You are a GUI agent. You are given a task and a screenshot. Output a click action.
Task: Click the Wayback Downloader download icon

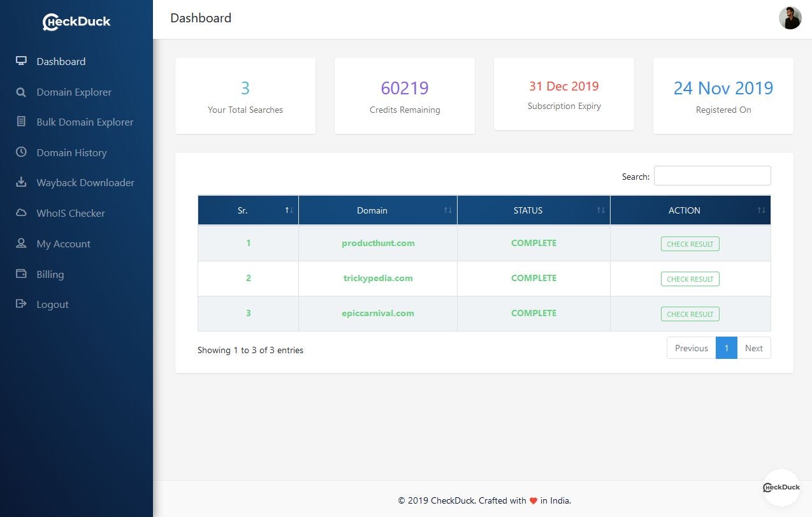coord(21,182)
